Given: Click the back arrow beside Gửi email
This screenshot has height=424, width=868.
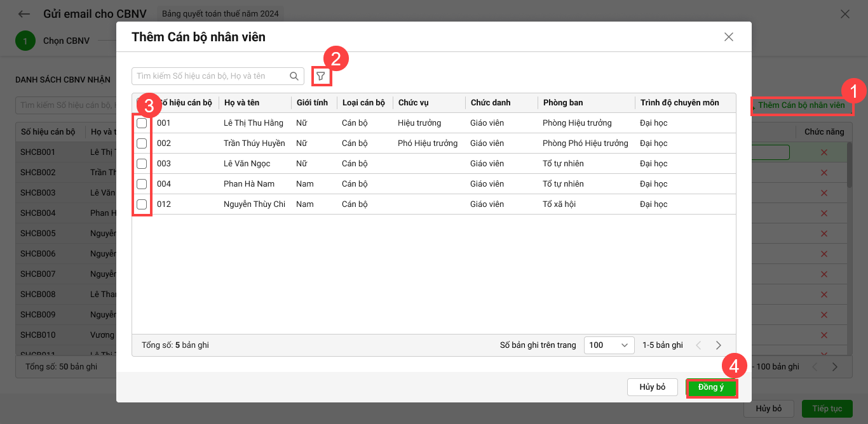Looking at the screenshot, I should click(24, 14).
